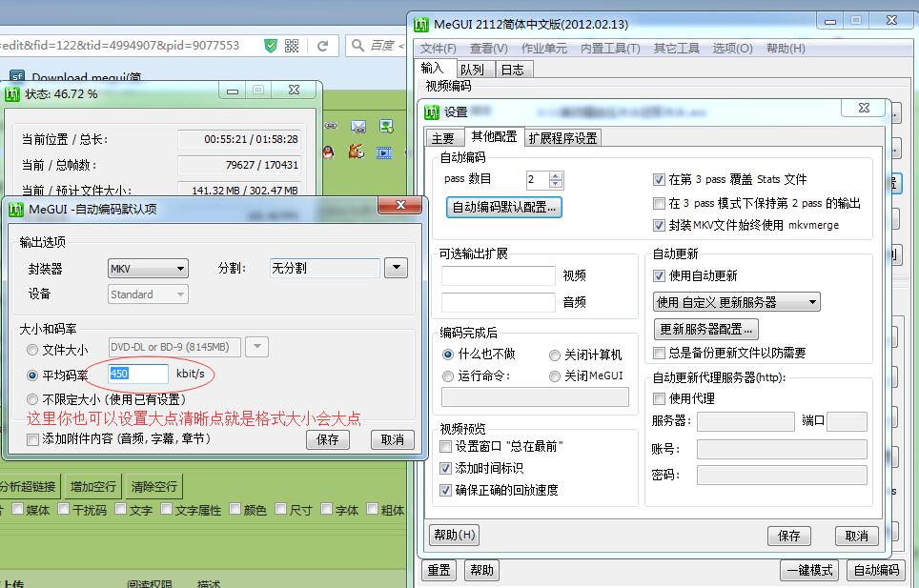
Task: Toggle add attachments (audio, subtitles, chapters) checkbox
Action: point(32,439)
